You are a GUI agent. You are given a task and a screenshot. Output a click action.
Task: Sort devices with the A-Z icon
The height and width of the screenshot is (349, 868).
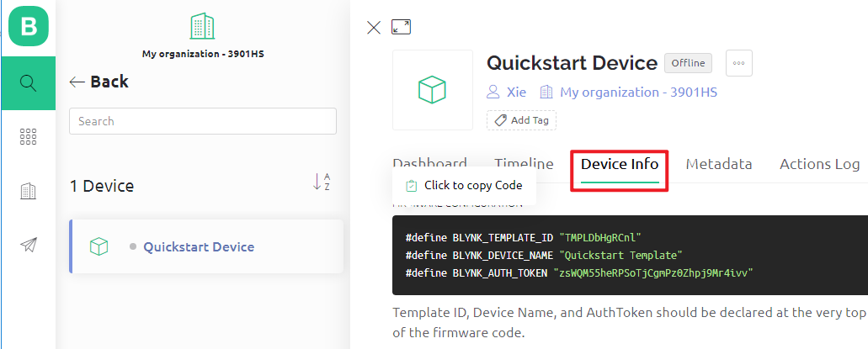pyautogui.click(x=322, y=182)
